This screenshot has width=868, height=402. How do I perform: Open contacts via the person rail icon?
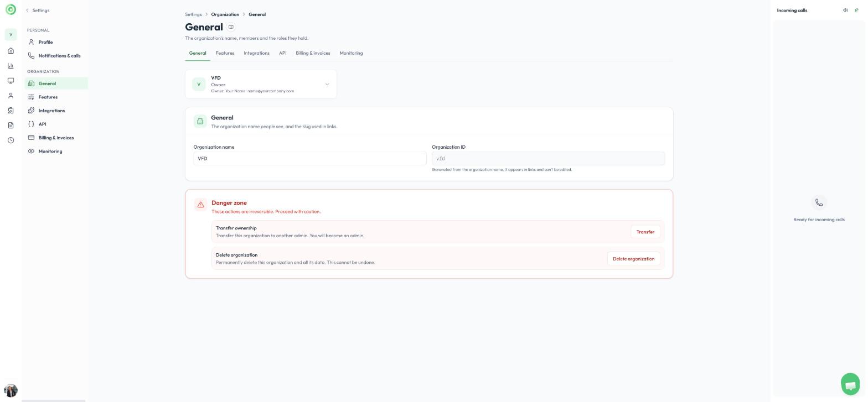tap(11, 96)
